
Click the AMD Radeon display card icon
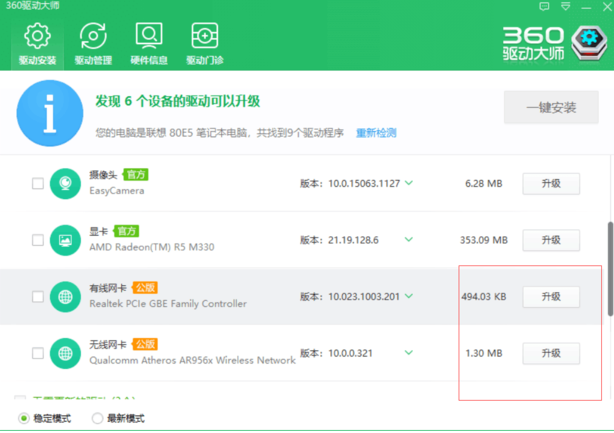coord(65,240)
